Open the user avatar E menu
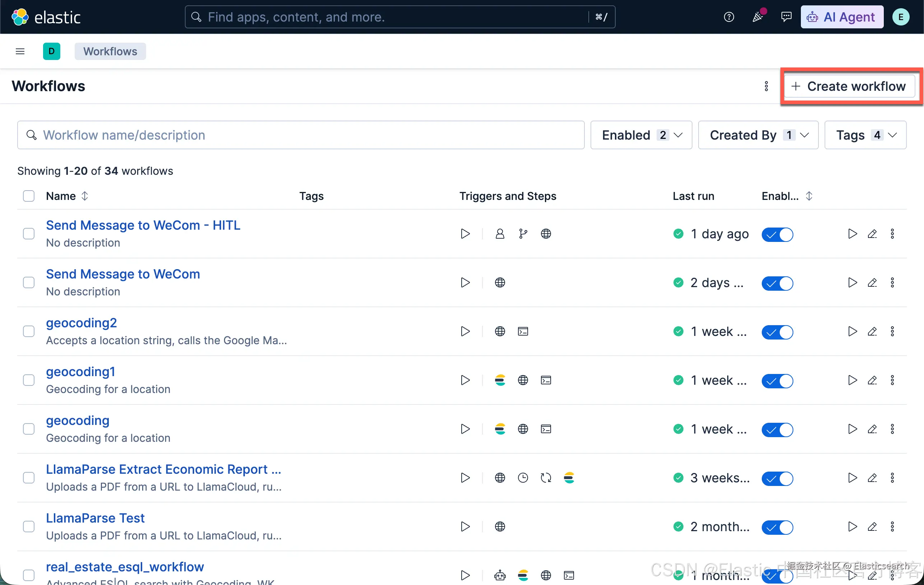 point(901,17)
